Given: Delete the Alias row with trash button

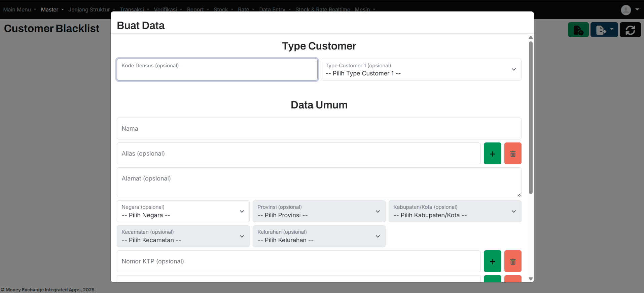Looking at the screenshot, I should tap(513, 154).
